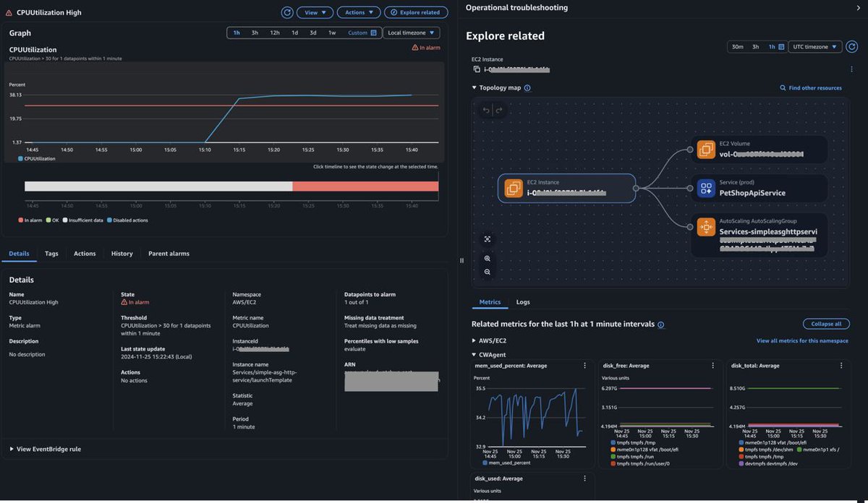The width and height of the screenshot is (868, 503).
Task: Copy the EC2 instance ID
Action: click(477, 69)
